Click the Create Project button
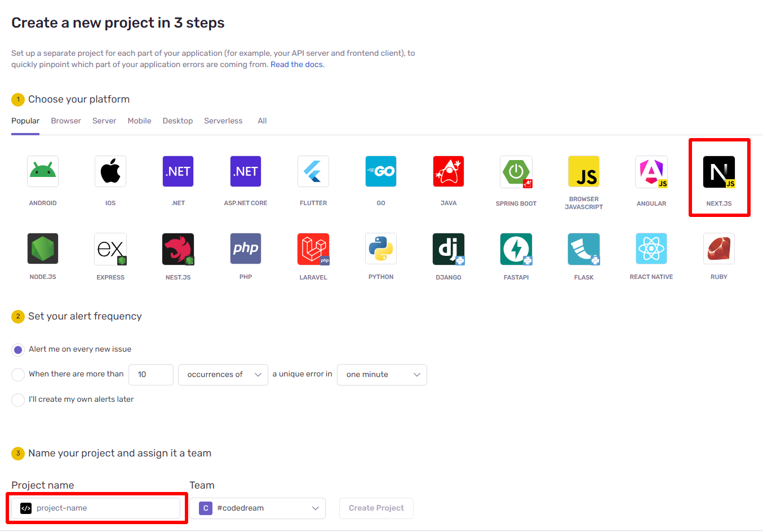 (x=376, y=508)
